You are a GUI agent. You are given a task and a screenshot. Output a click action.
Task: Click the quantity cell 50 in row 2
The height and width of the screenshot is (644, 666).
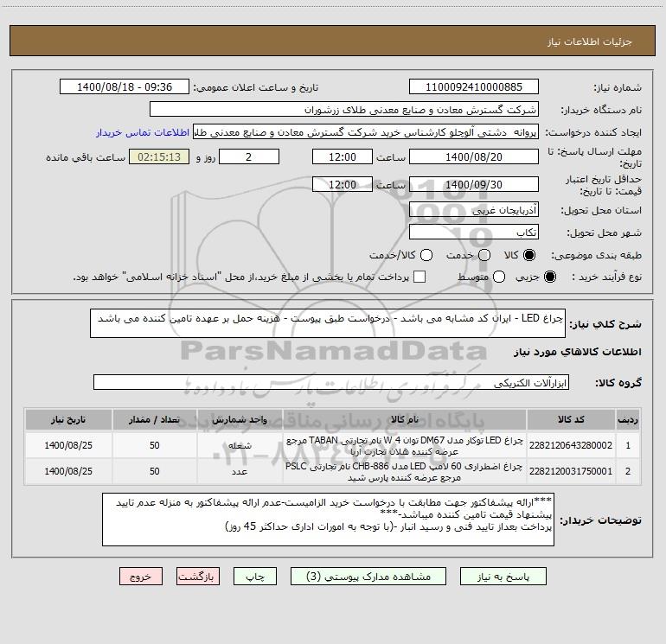[154, 471]
